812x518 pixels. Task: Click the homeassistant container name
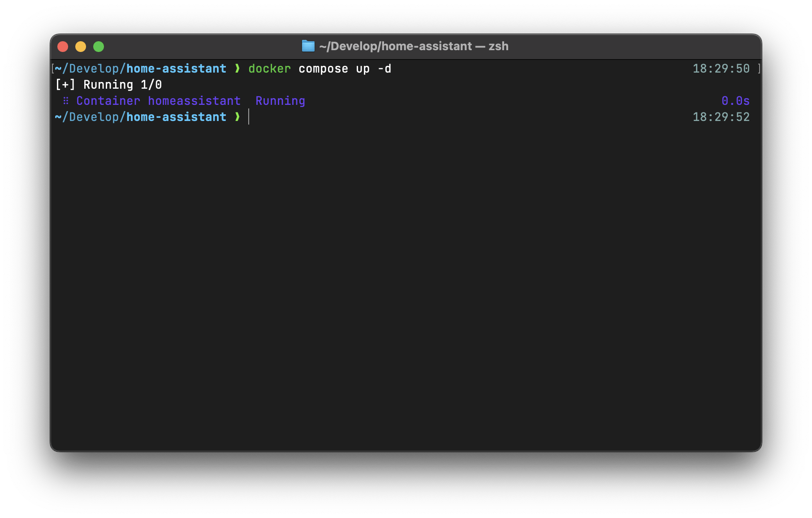click(194, 101)
